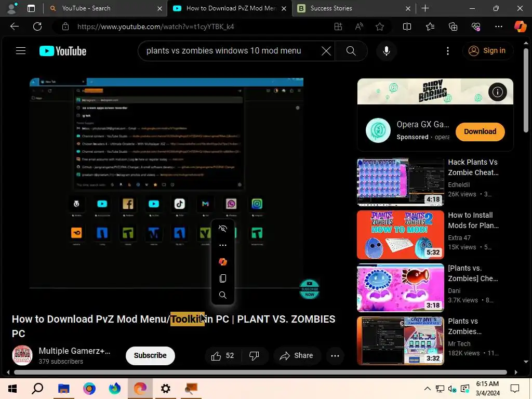Launch Copilot from the Edge toolbar

pyautogui.click(x=520, y=26)
